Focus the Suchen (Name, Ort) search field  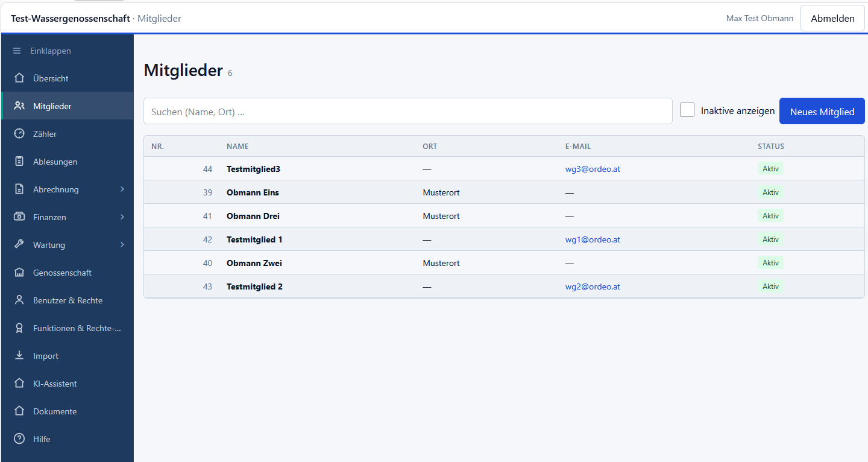[x=408, y=112]
